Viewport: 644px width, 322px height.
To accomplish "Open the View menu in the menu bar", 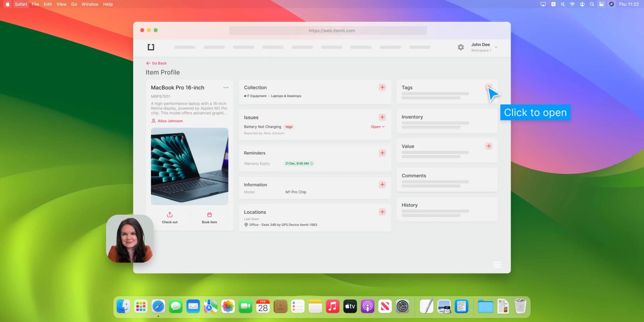I will click(61, 4).
